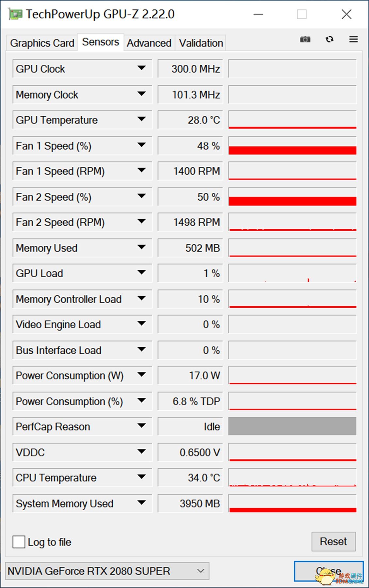Take a screenshot with the camera icon
369x588 pixels.
[305, 40]
